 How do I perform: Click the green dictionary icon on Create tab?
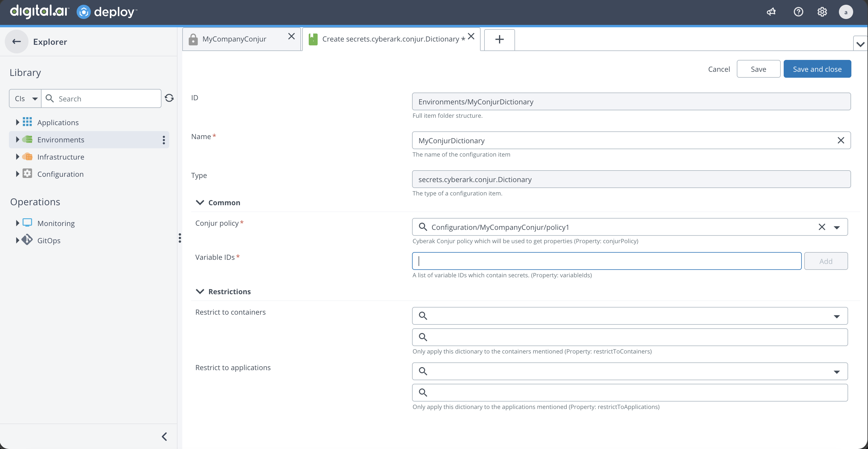click(313, 39)
